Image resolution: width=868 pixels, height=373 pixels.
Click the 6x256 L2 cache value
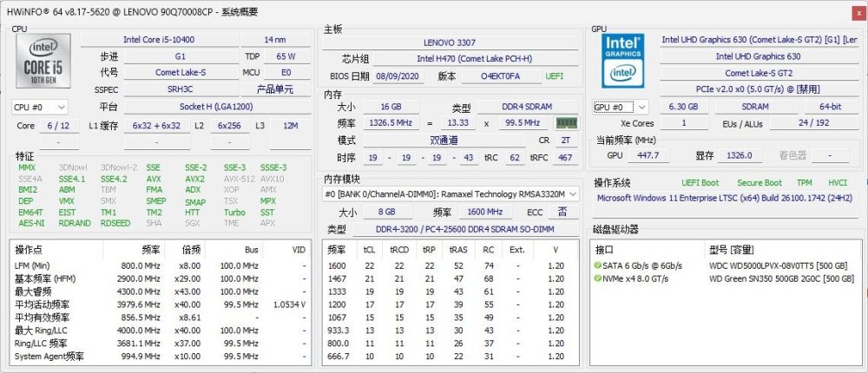pos(229,126)
